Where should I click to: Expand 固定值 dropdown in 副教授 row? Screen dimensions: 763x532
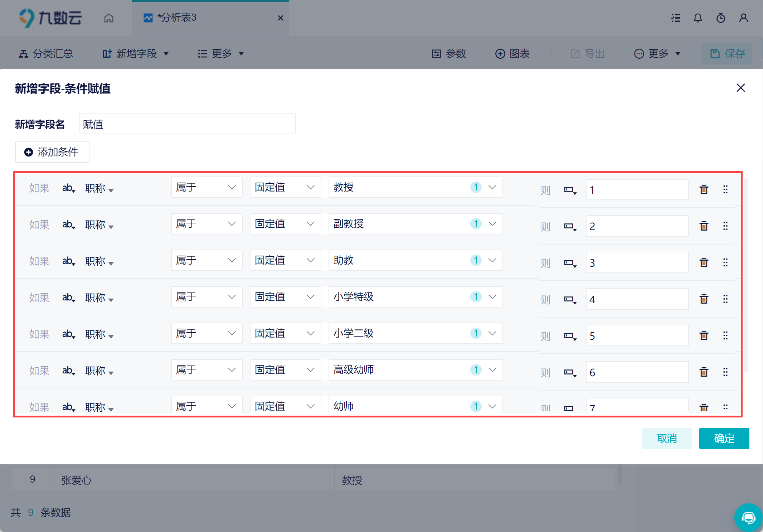[x=285, y=224]
